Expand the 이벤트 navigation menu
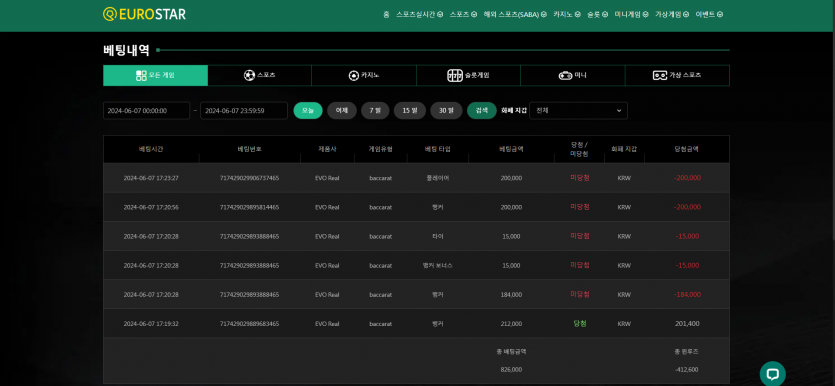Image resolution: width=835 pixels, height=386 pixels. 709,14
